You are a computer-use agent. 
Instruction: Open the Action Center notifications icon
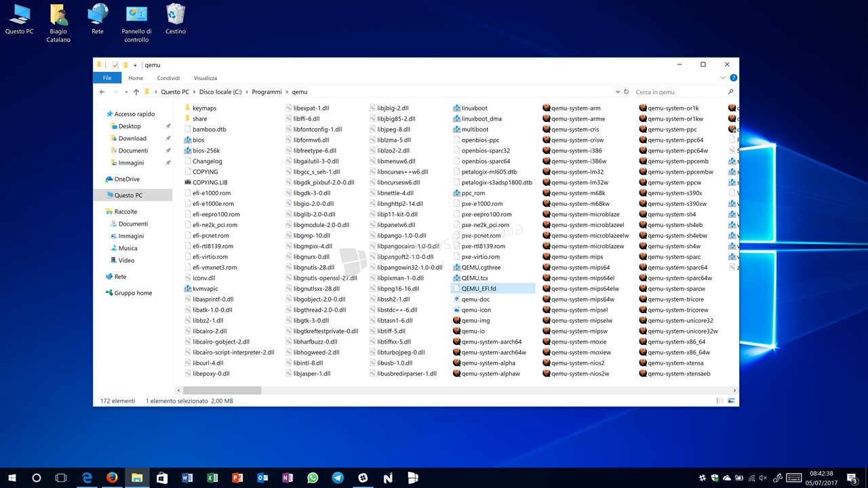853,478
